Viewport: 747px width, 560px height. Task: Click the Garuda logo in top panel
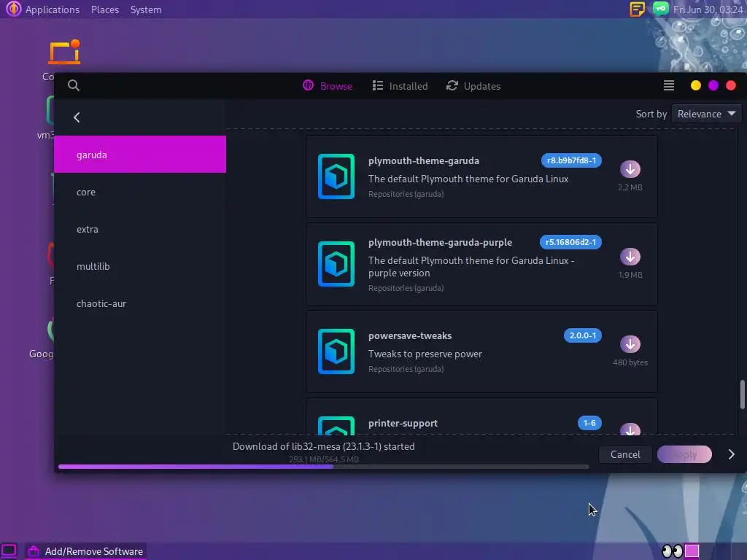[13, 9]
